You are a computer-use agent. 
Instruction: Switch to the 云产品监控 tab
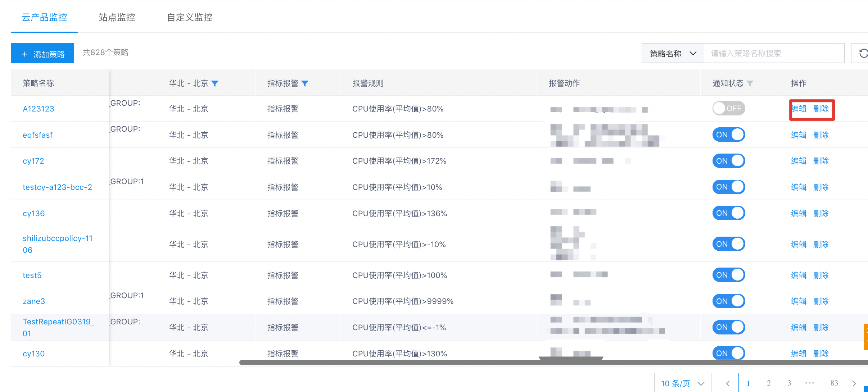click(x=44, y=17)
